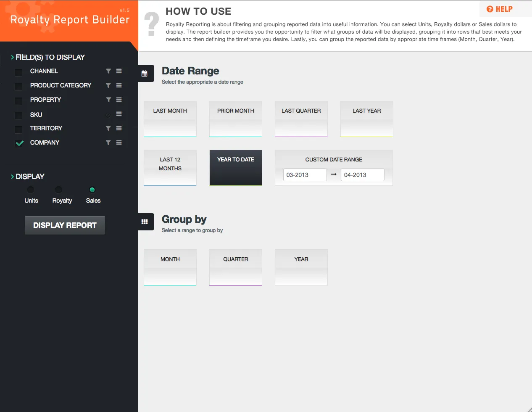Click the Company field label
This screenshot has width=532, height=412.
click(45, 143)
